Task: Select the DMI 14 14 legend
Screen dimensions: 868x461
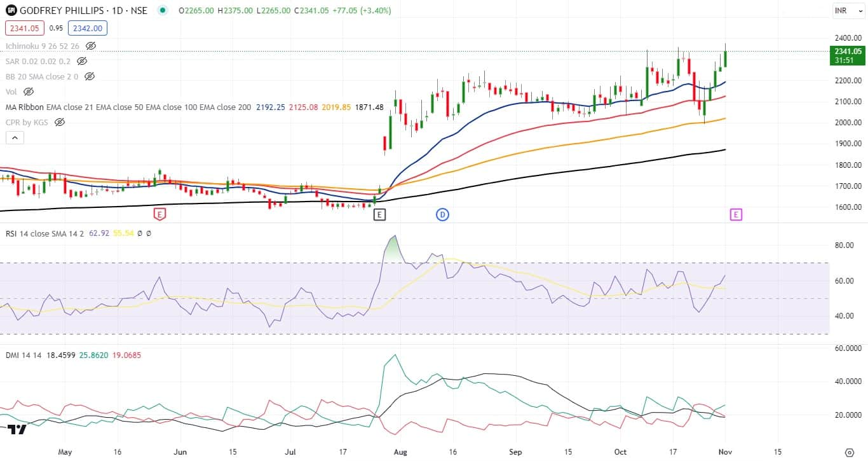Action: [24, 357]
